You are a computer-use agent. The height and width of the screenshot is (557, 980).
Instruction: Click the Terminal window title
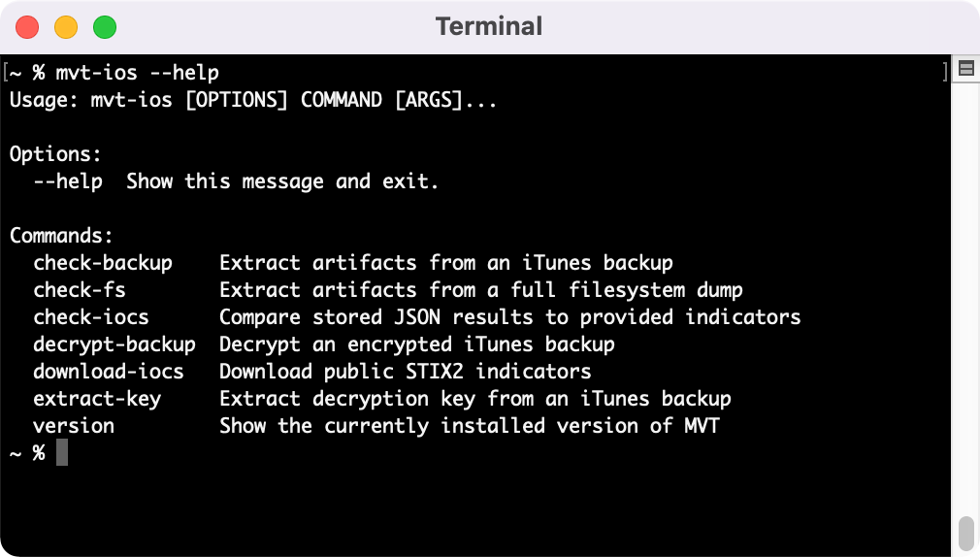coord(489,27)
